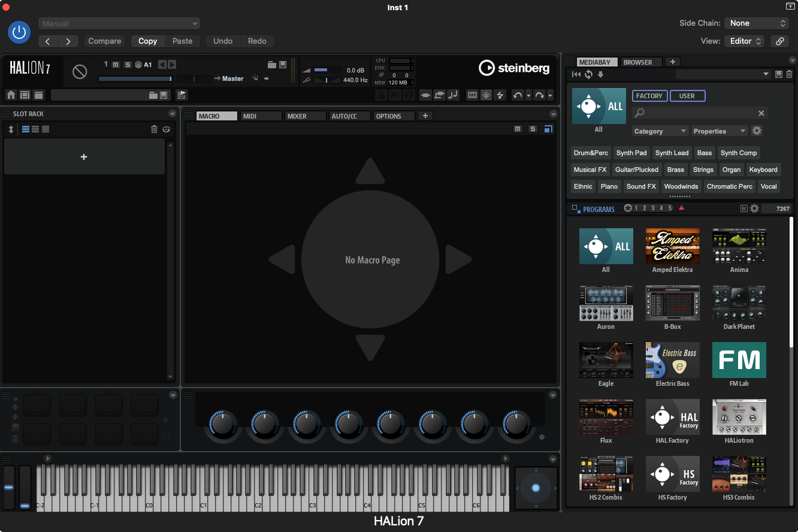
Task: Click the empty slot plus button
Action: click(x=84, y=157)
